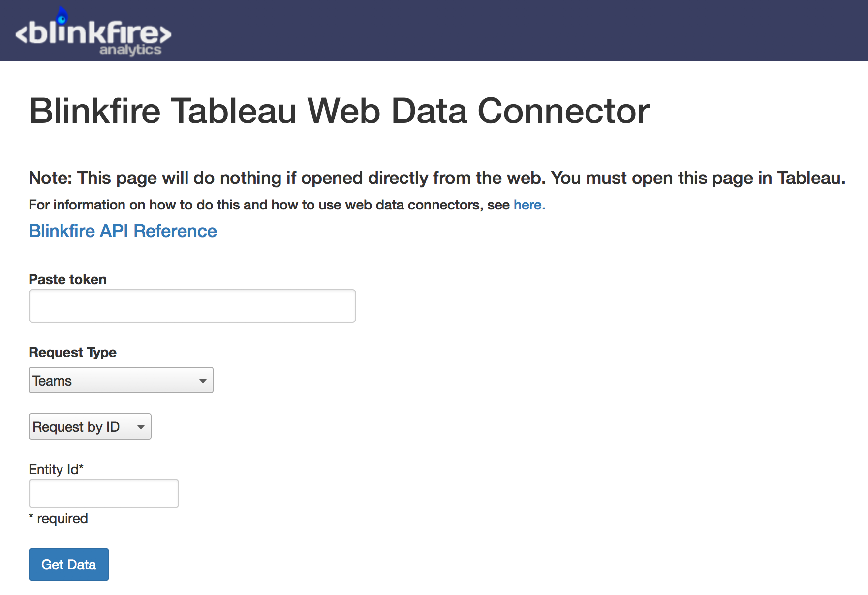Click the "analytics" text beneath the logo
Screen dimensions: 868x595
[x=130, y=50]
